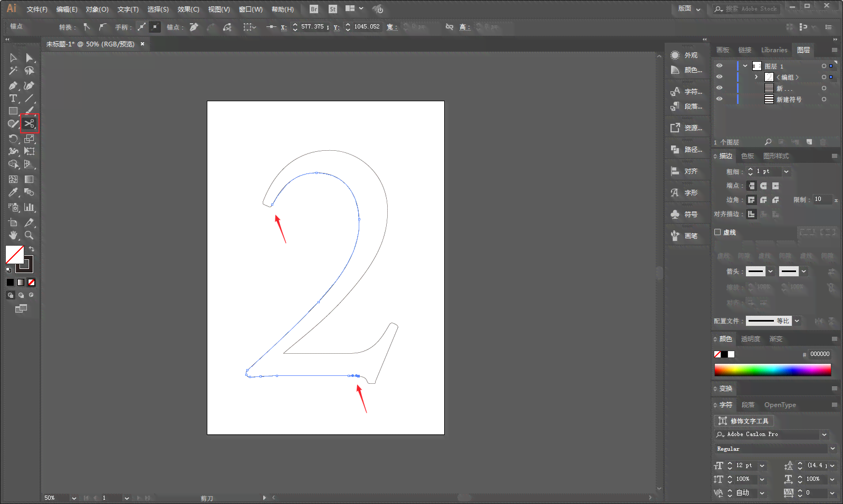Open the 版面 workspace dropdown

689,9
